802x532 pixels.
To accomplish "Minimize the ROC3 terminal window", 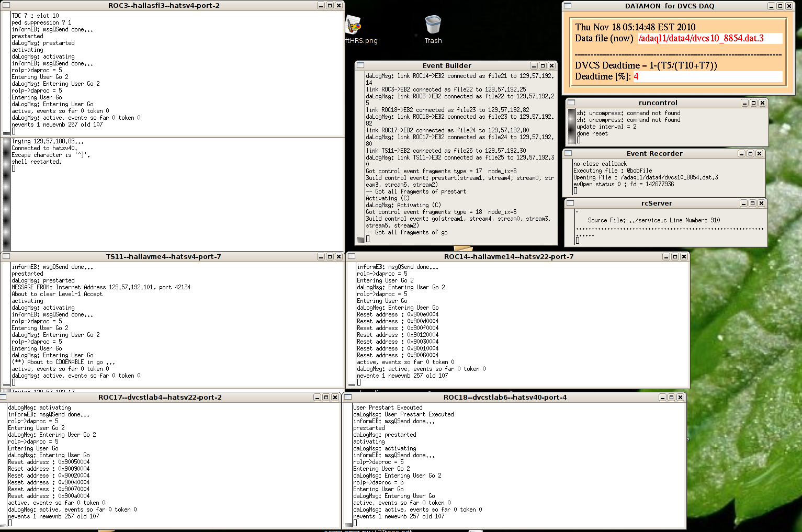I will point(321,6).
